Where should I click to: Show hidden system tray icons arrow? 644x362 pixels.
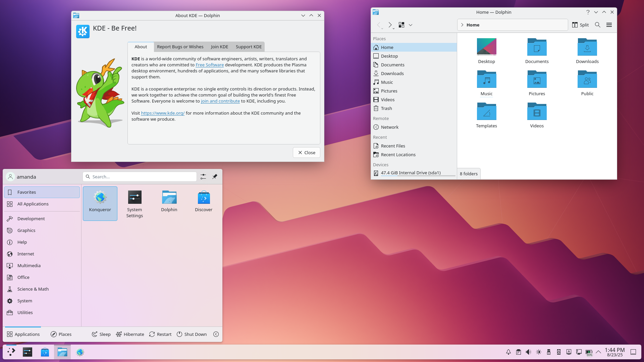[x=598, y=352]
